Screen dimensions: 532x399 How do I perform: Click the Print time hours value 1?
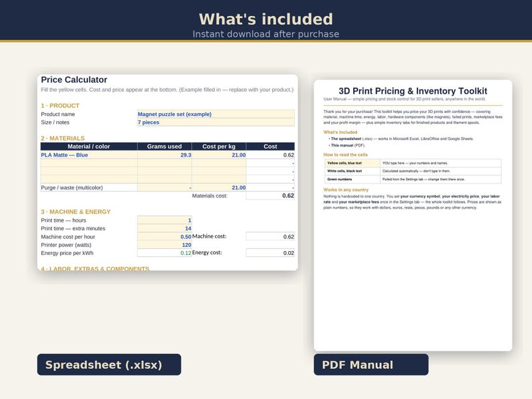click(165, 220)
